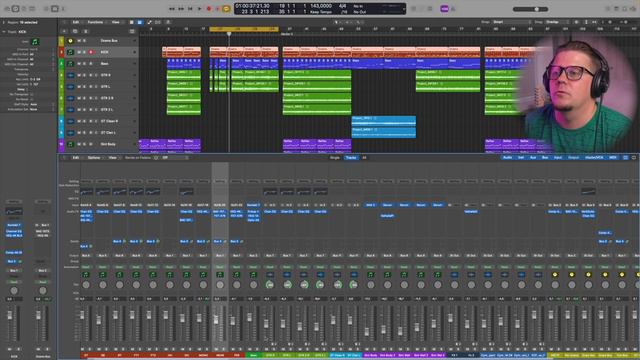
Task: Click the master volume slider in control bar
Action: [x=531, y=9]
